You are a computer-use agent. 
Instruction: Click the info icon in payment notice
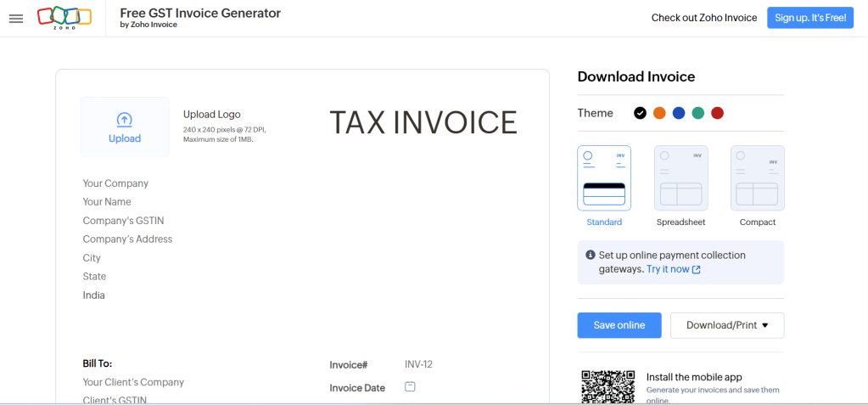click(591, 255)
